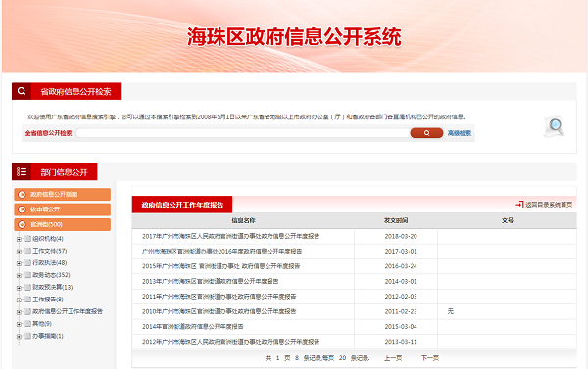Click the 信息名称 column header
588x369 pixels.
click(243, 220)
